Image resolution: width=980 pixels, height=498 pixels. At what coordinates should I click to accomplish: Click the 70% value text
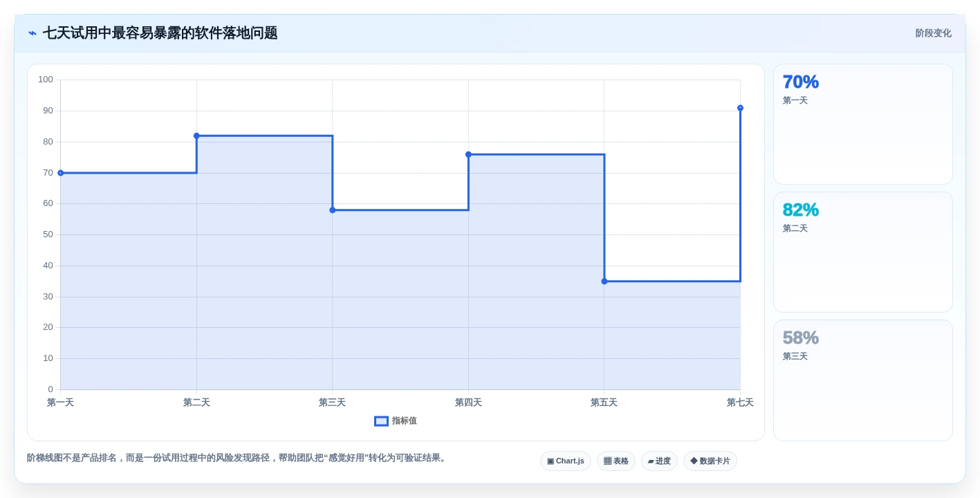click(x=801, y=82)
